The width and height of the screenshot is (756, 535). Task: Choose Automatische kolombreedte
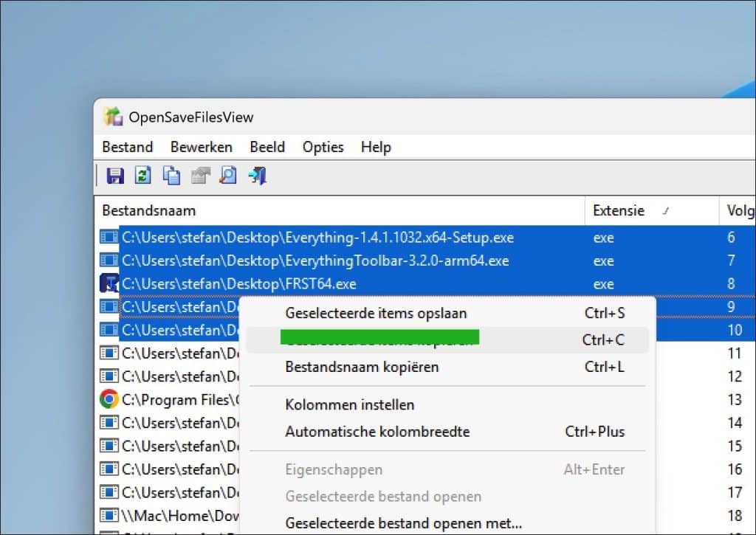point(447,432)
